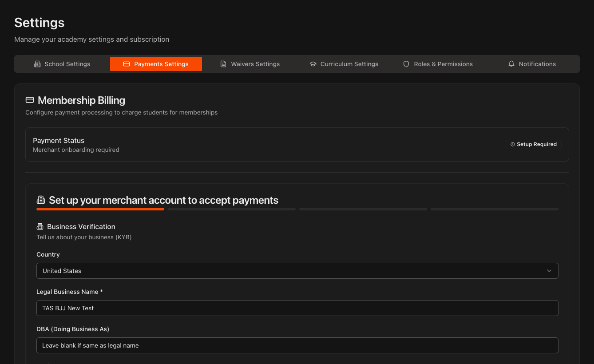
Task: Click the Legal Business Name input field
Action: 297,308
